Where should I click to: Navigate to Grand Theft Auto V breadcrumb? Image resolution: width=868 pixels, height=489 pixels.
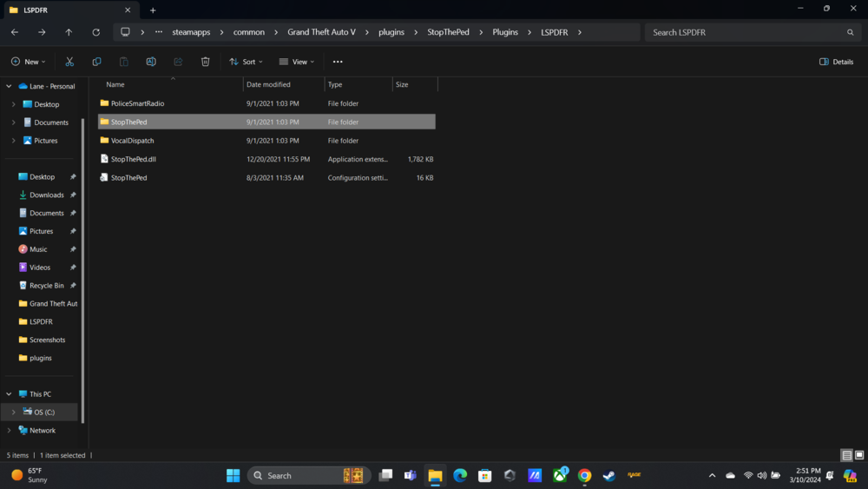click(x=322, y=32)
